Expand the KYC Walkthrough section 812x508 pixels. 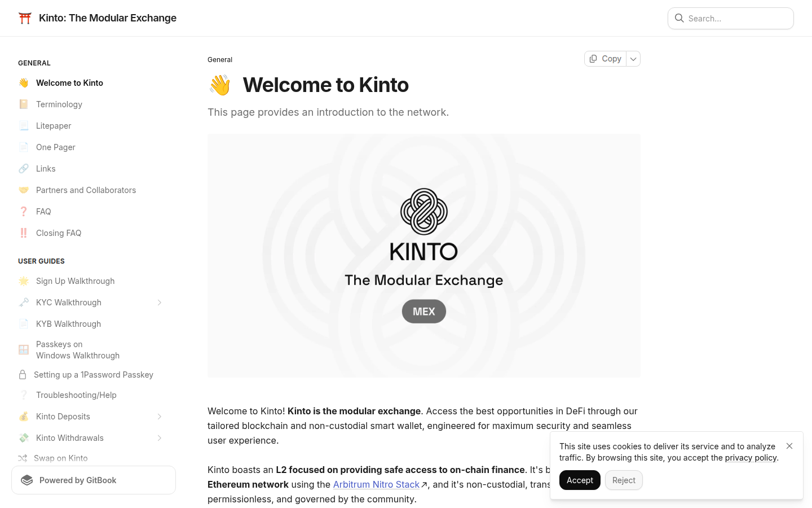[x=160, y=303]
